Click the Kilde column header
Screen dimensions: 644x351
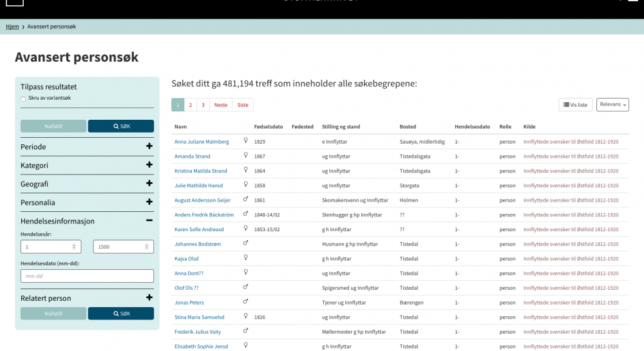[x=529, y=127]
